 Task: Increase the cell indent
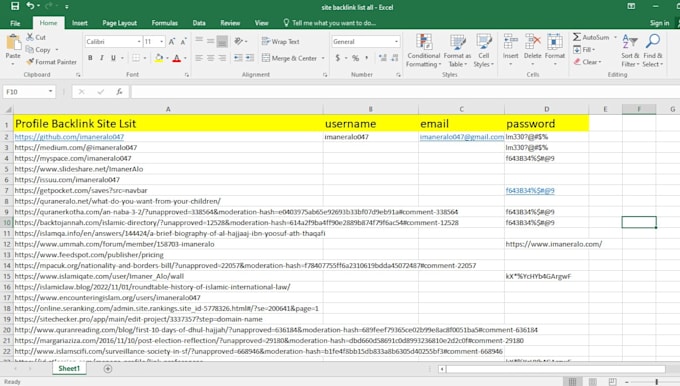[x=250, y=58]
